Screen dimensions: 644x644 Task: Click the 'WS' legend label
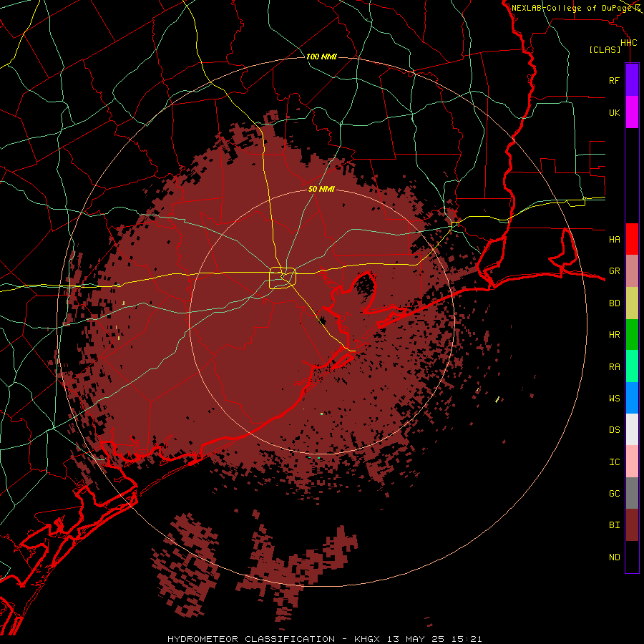[x=614, y=398]
